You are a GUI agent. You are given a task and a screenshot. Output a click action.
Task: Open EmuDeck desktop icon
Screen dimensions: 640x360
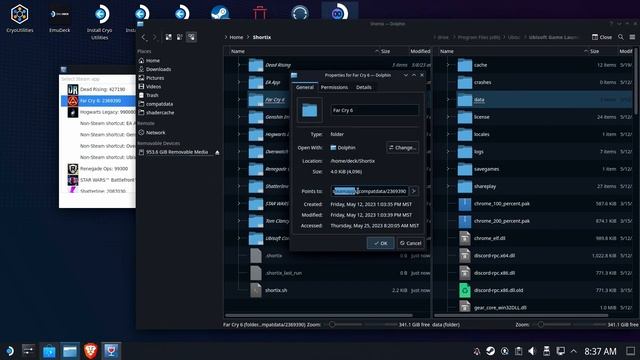tap(60, 18)
